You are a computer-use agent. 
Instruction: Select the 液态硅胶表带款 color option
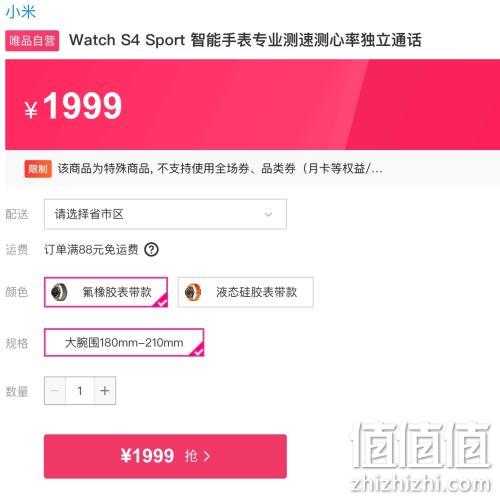click(245, 292)
